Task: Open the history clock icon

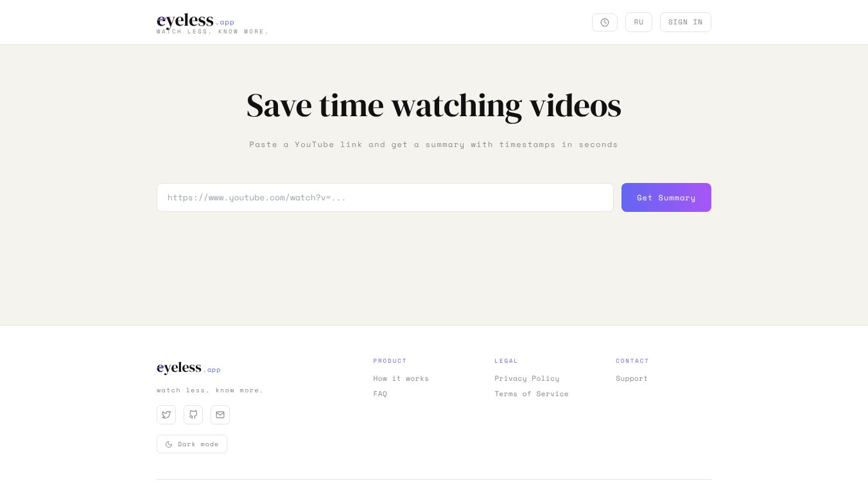Action: (605, 22)
